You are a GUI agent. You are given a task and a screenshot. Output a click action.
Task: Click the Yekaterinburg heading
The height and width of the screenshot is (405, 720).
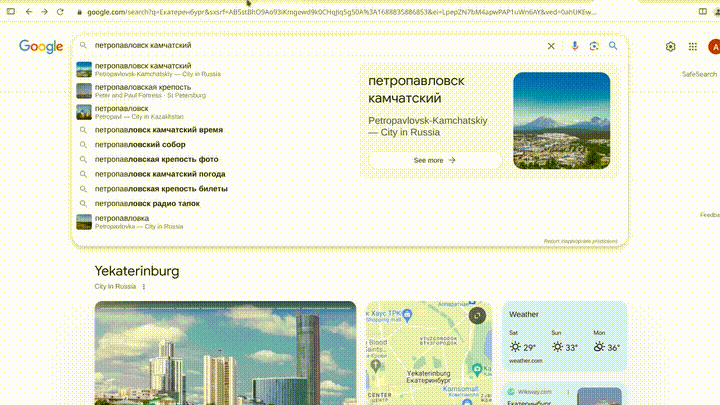pyautogui.click(x=137, y=271)
